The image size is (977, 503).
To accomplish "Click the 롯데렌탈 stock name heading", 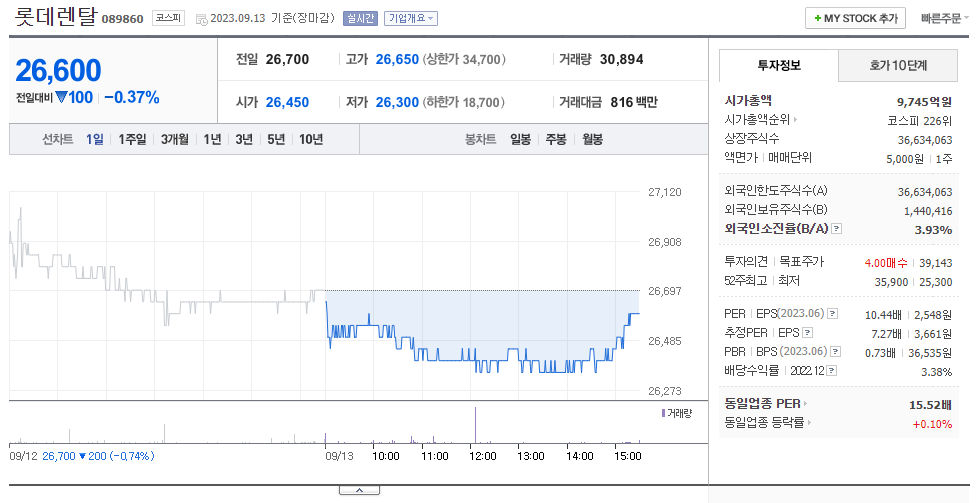I will point(55,17).
